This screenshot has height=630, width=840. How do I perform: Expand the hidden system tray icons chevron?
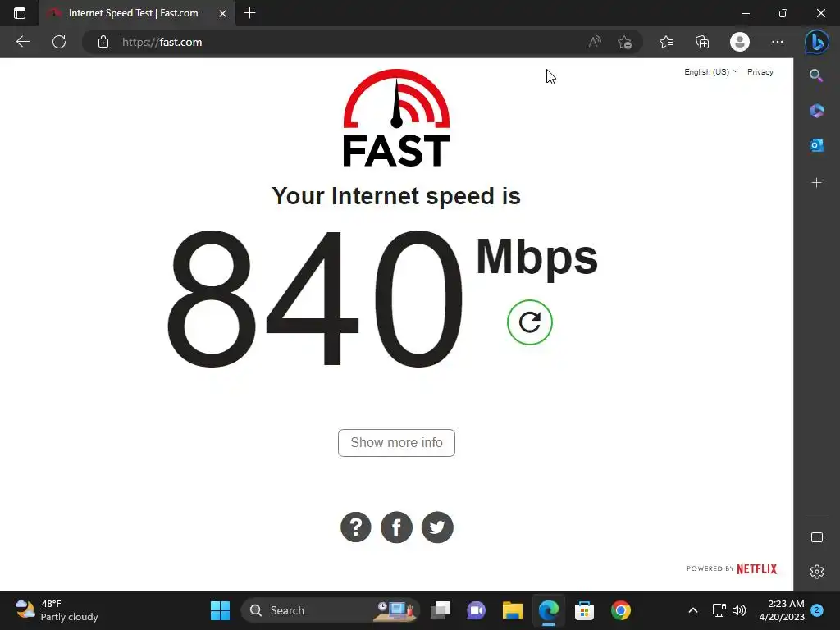click(x=692, y=610)
